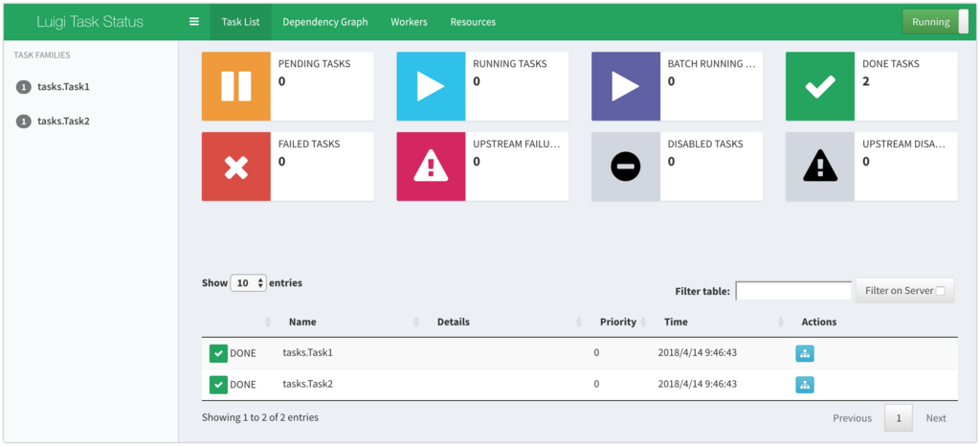Click the Luigi Task Status title link

click(x=90, y=22)
